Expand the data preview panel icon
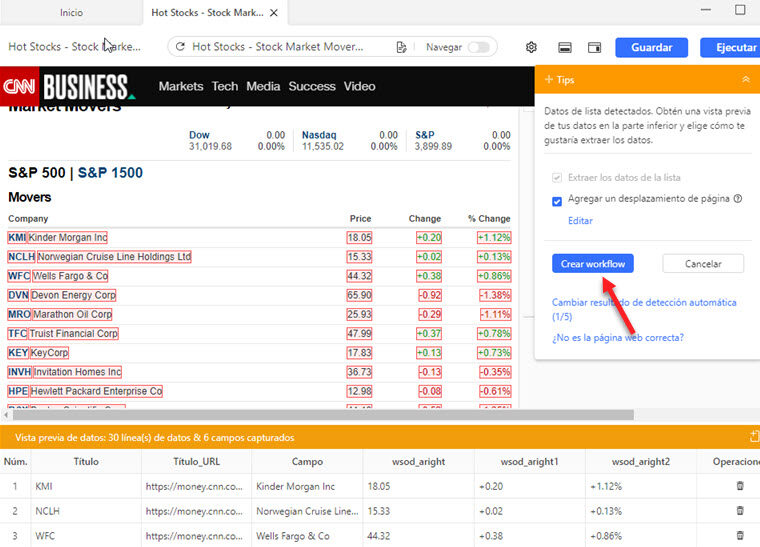Screen dimensions: 760x547 (x=754, y=437)
